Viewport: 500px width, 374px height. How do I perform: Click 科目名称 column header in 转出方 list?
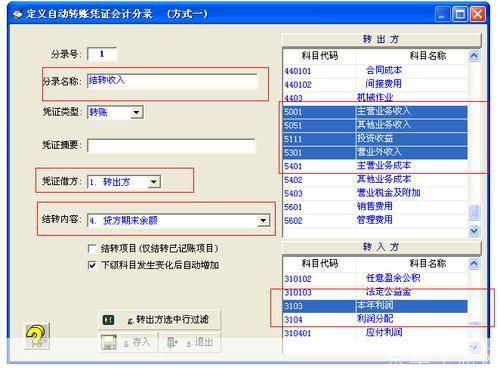[x=428, y=56]
